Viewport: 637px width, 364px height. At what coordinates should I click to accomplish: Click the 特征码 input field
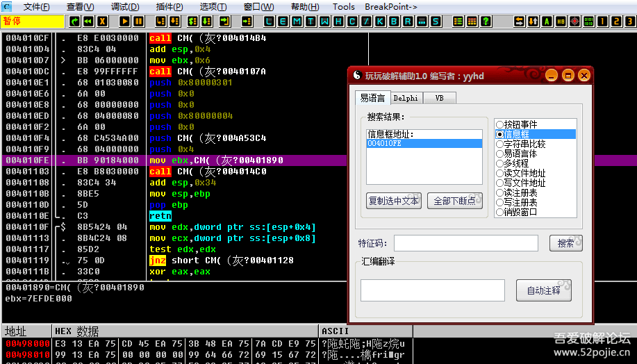click(466, 243)
